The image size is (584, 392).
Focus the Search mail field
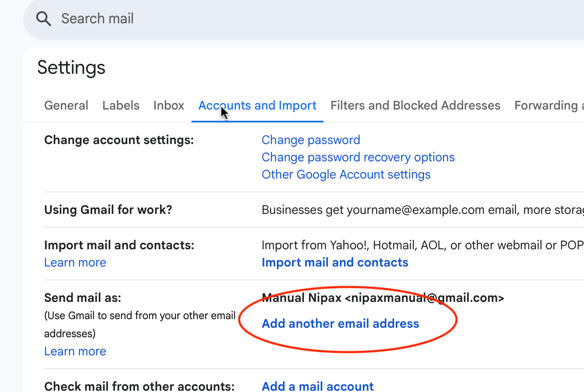click(259, 19)
